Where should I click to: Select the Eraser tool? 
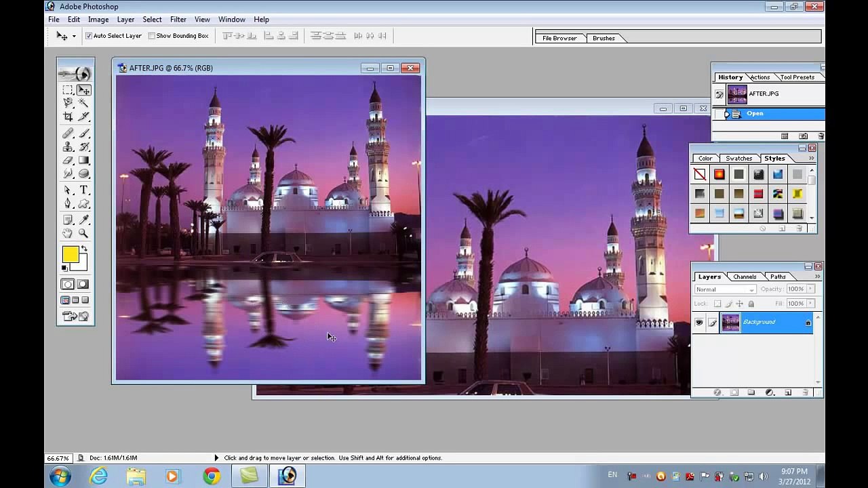(68, 160)
